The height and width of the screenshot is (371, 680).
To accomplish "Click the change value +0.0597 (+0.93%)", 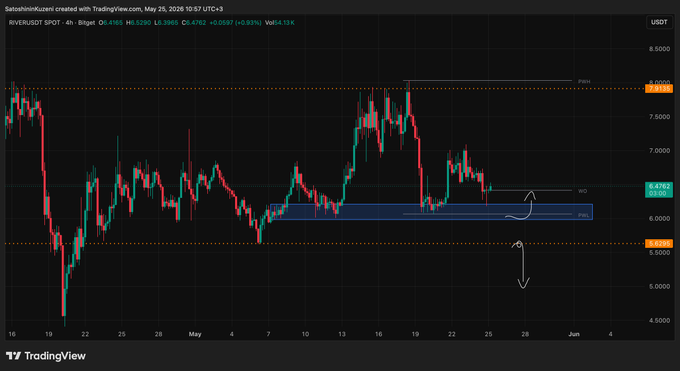I will pyautogui.click(x=235, y=23).
